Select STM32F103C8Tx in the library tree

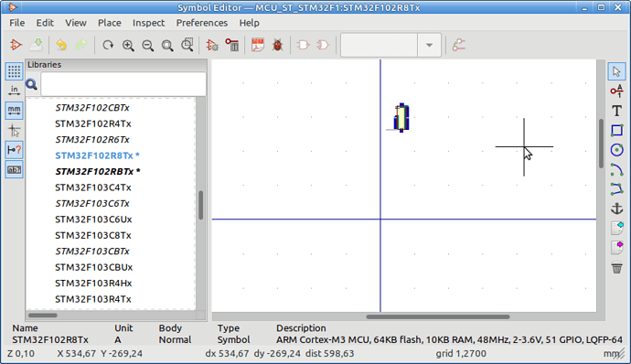(93, 235)
